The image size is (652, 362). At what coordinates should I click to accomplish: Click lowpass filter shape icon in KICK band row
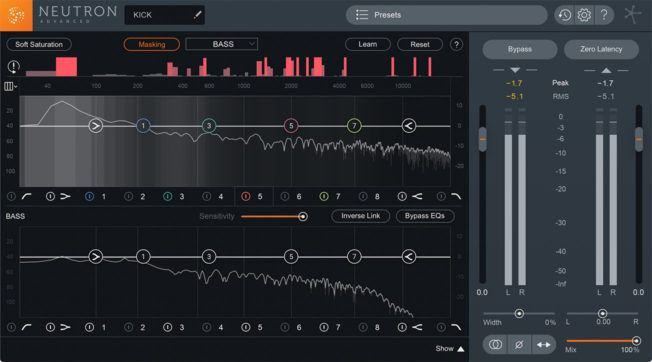point(456,196)
